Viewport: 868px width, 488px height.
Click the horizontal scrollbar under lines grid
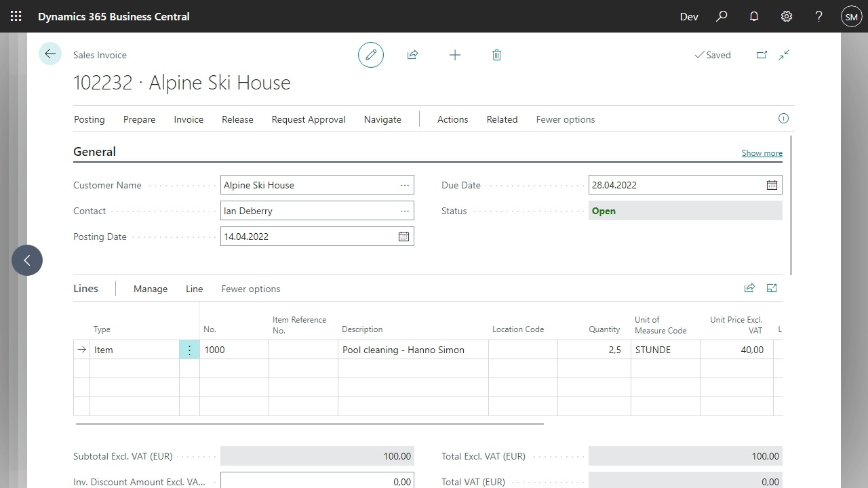(309, 424)
